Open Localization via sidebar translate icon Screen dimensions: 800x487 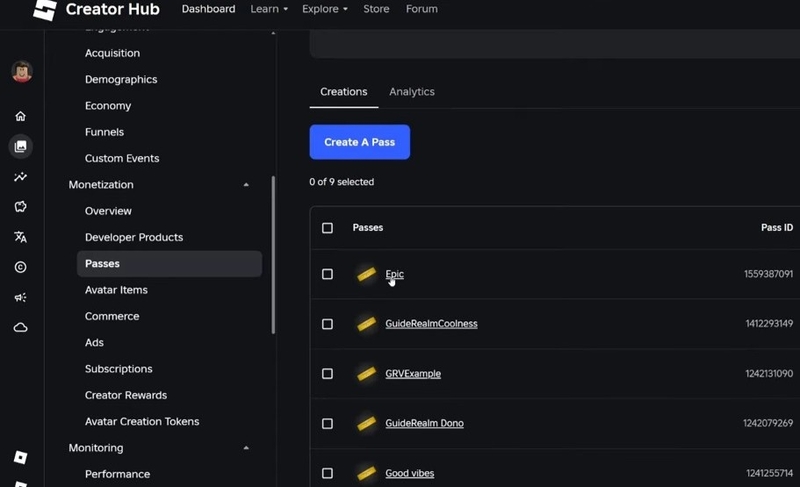pos(20,237)
